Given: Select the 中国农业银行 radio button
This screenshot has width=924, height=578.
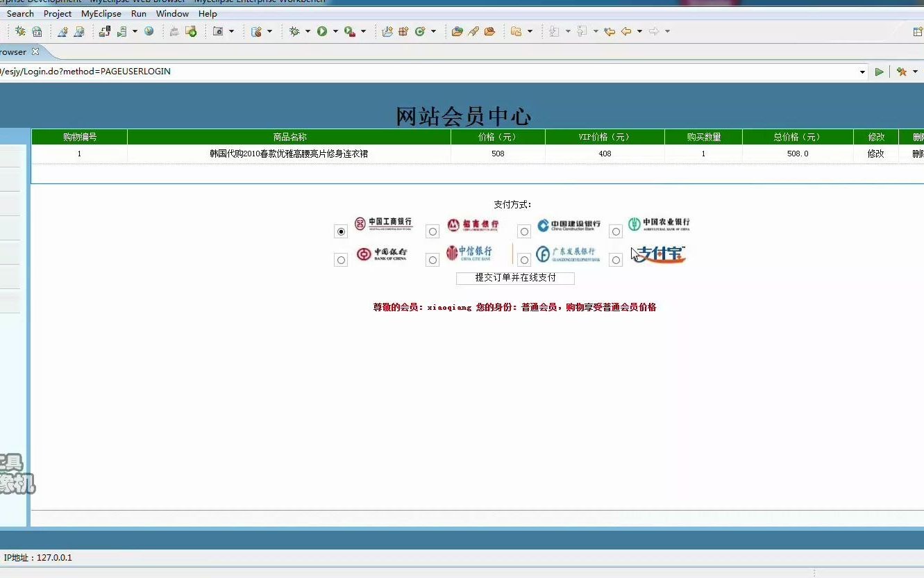Looking at the screenshot, I should tap(616, 231).
